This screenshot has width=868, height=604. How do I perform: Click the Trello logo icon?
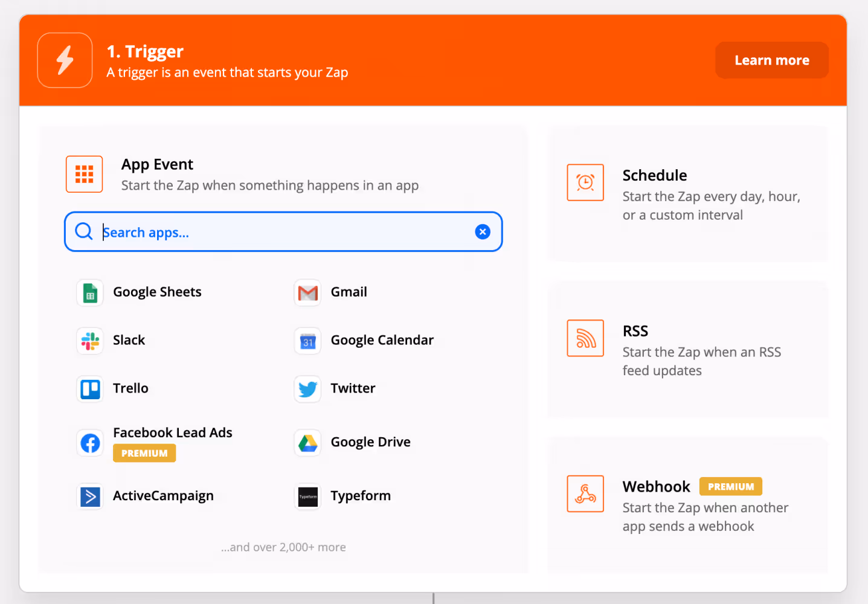click(x=90, y=389)
